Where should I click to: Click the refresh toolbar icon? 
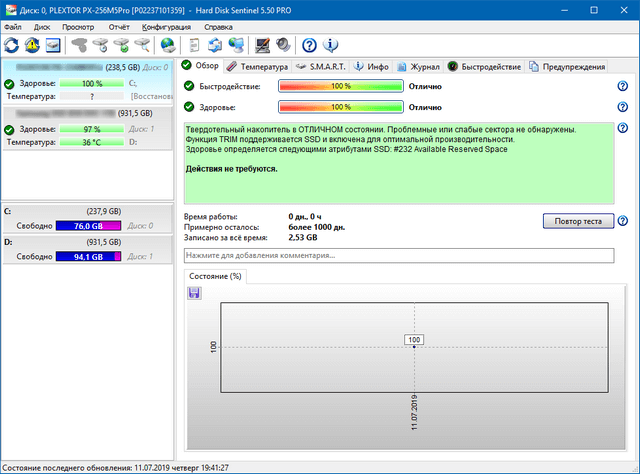[x=11, y=44]
